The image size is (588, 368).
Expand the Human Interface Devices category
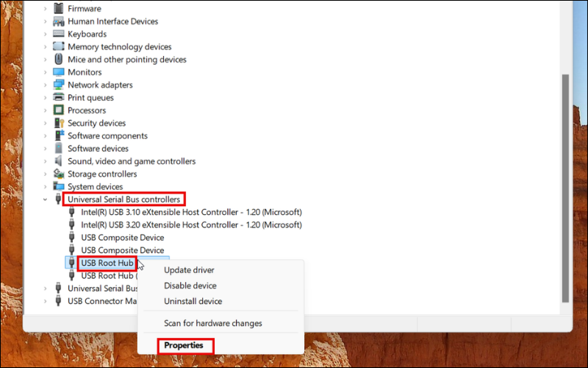click(x=45, y=21)
